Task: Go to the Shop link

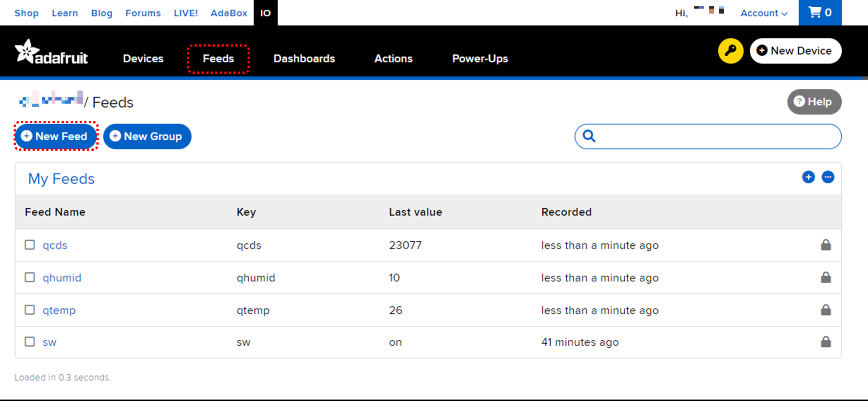Action: 27,13
